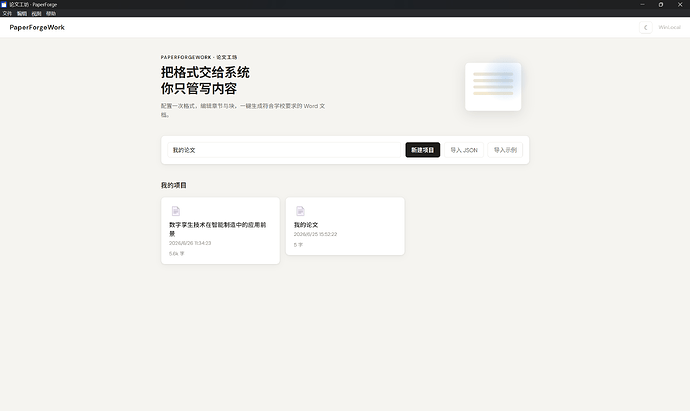690x411 pixels.
Task: Click the timestamp 2026/6/25 15:52:22
Action: point(315,234)
